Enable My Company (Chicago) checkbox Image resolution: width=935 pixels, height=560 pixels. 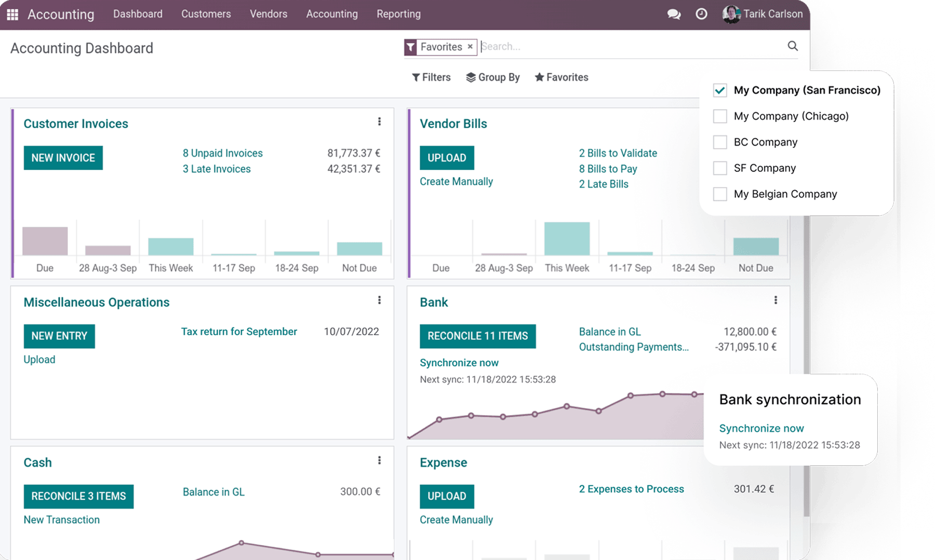720,116
